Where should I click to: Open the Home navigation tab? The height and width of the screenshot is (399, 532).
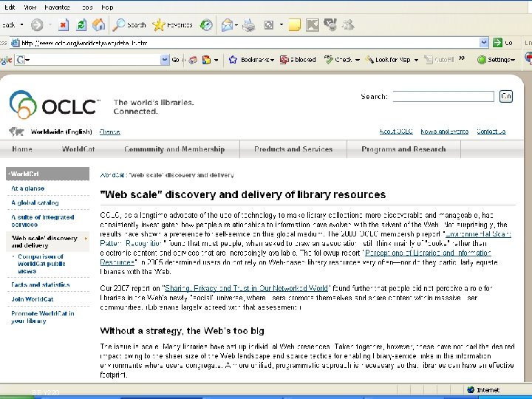point(22,149)
